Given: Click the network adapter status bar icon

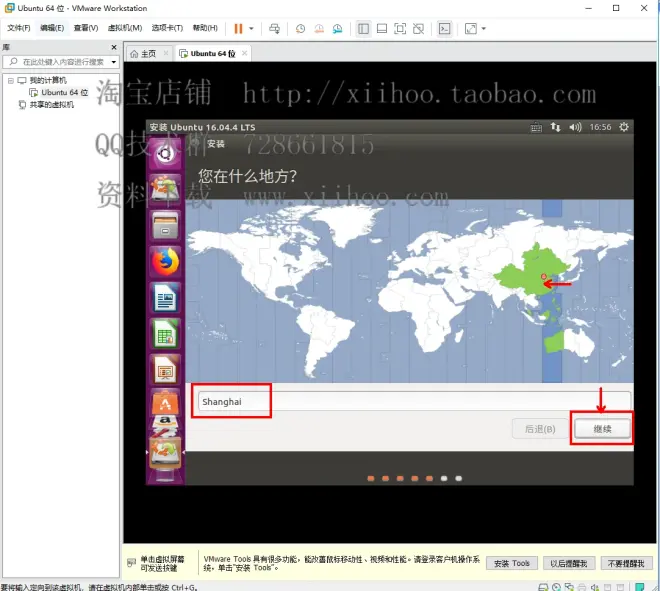Looking at the screenshot, I should click(570, 587).
